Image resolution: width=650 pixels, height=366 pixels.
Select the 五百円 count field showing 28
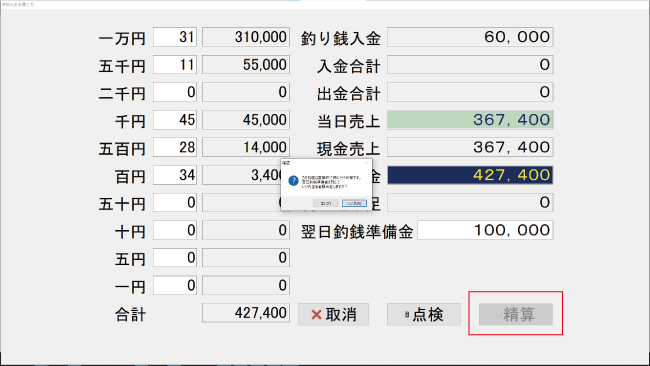pyautogui.click(x=175, y=147)
